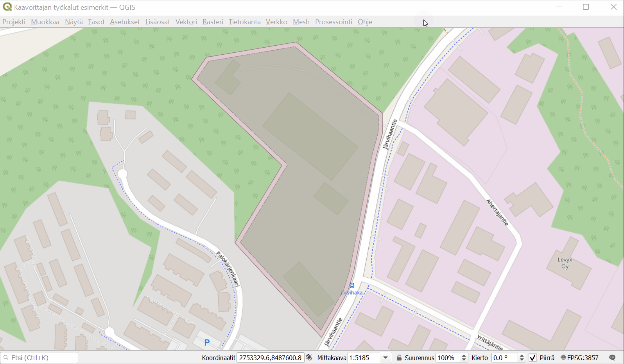Image resolution: width=624 pixels, height=364 pixels.
Task: Click the EPSG:3857 projection globe icon
Action: pyautogui.click(x=563, y=358)
